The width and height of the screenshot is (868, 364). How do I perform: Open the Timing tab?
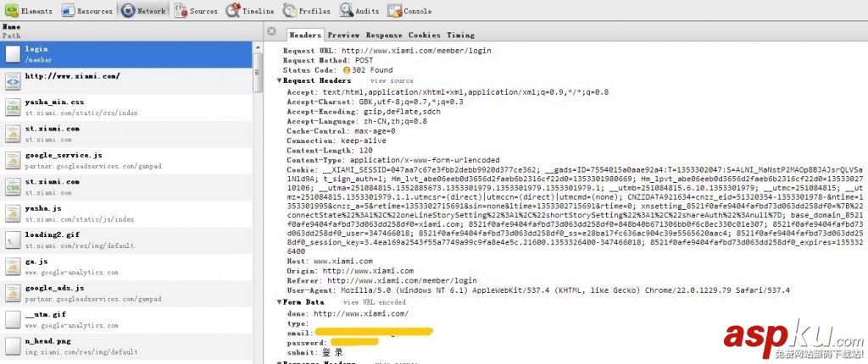click(x=460, y=35)
